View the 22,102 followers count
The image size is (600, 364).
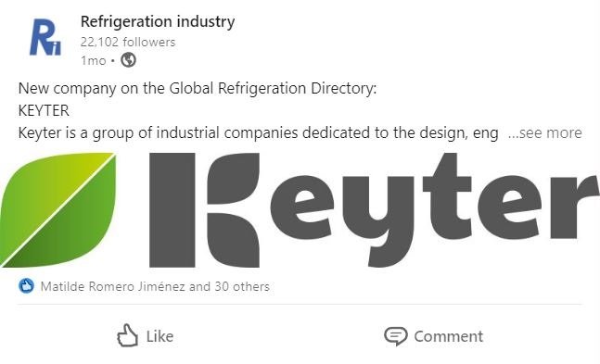(x=128, y=42)
